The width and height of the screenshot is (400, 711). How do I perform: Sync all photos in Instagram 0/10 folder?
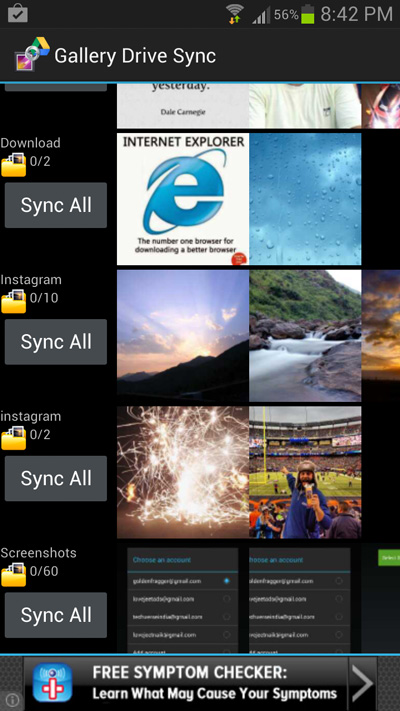(x=56, y=341)
